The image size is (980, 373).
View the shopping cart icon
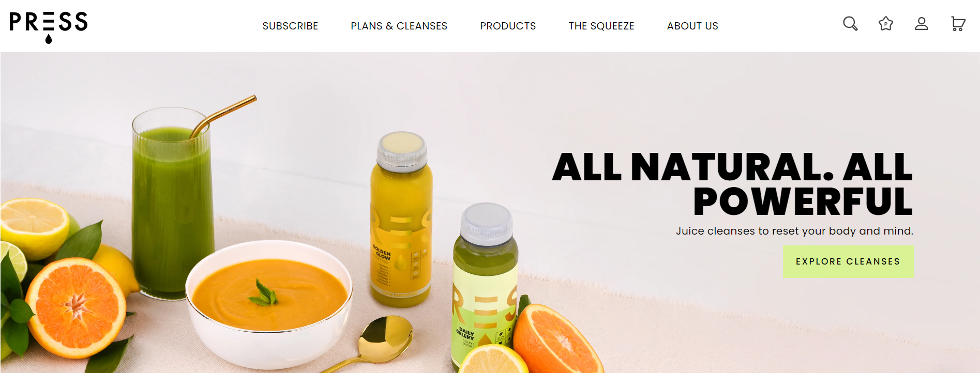958,24
